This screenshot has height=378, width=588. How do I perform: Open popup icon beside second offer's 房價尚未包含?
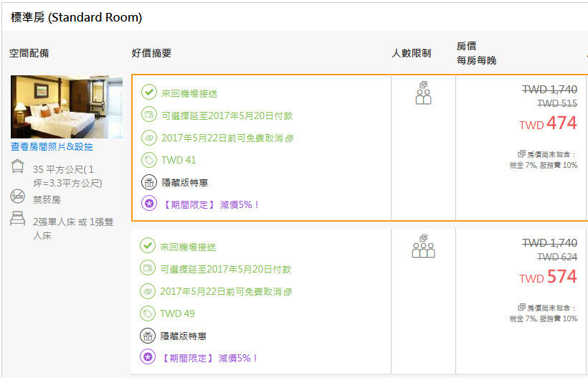tap(521, 307)
